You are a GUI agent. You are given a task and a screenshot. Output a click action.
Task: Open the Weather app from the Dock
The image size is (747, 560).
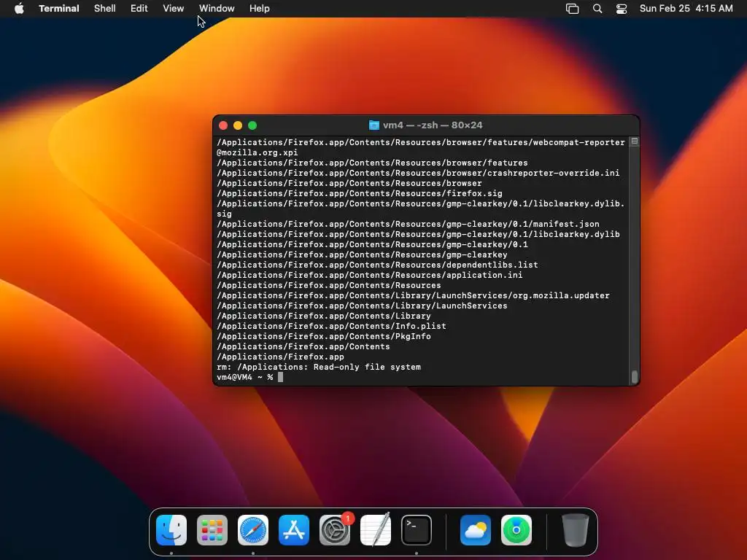pyautogui.click(x=476, y=530)
